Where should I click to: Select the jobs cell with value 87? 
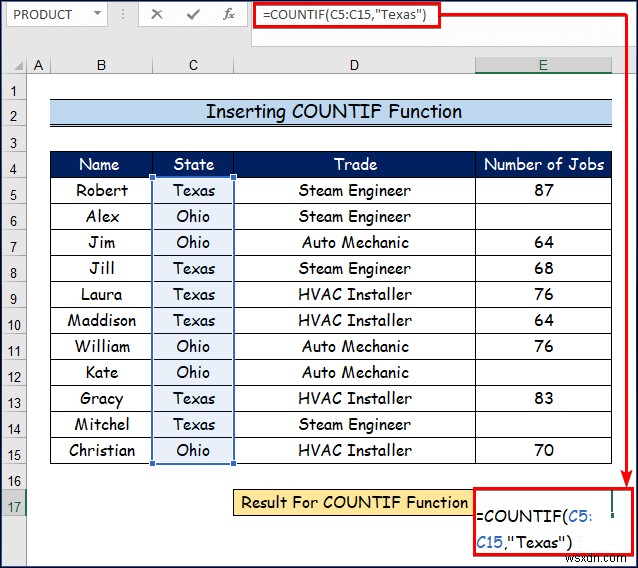tap(543, 190)
